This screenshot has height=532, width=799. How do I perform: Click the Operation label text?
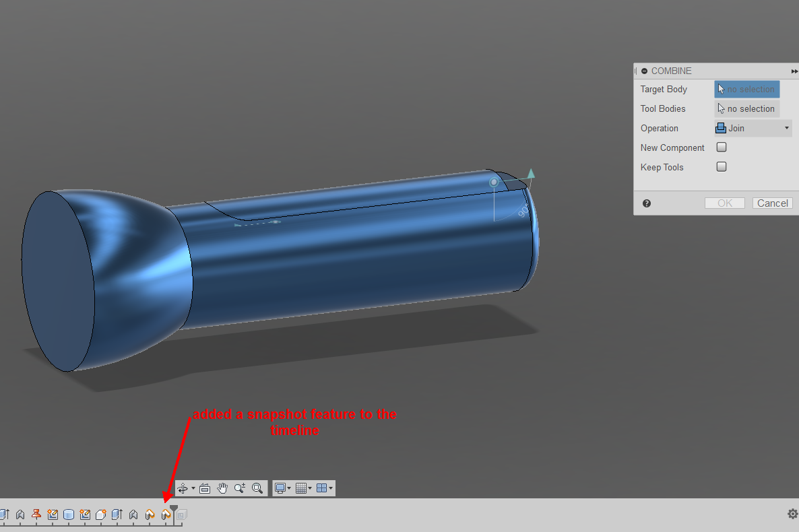[x=660, y=129]
